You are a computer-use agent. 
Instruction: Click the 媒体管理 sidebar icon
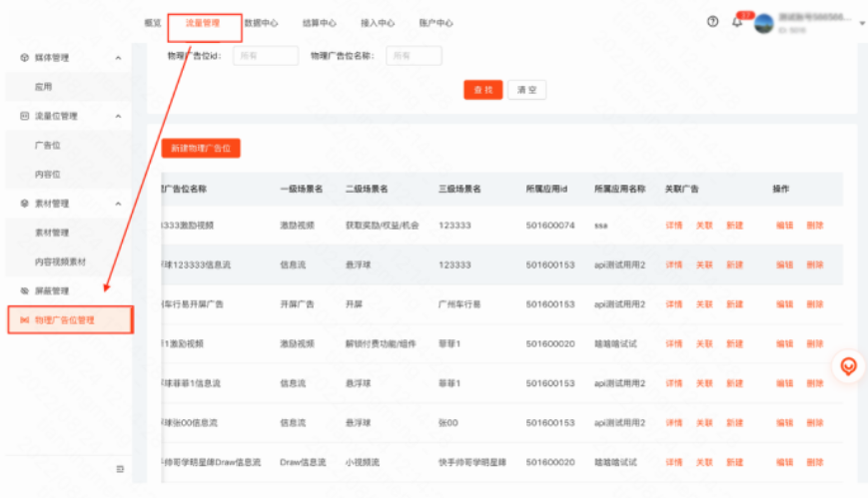(24, 58)
